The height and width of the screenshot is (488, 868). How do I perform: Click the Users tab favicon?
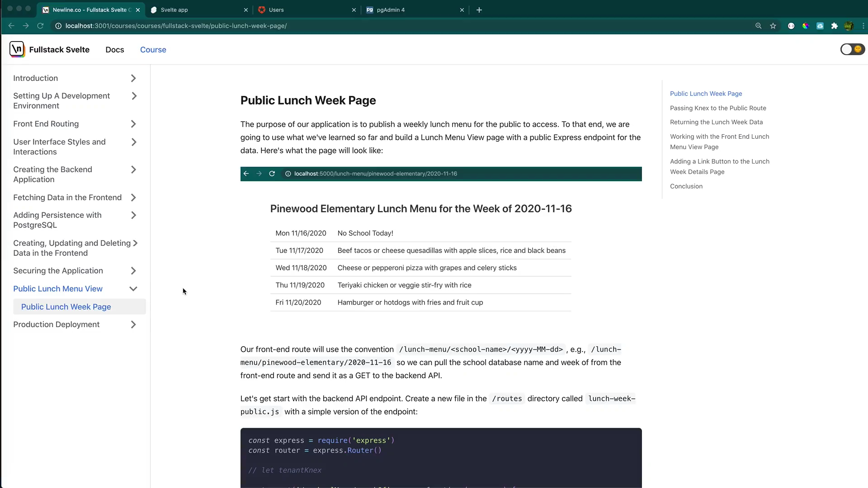point(262,10)
